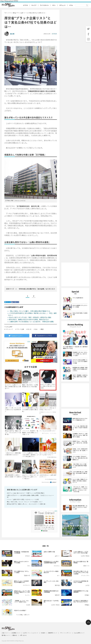Open the Amazon WorkSpaces advertisement

17,352
